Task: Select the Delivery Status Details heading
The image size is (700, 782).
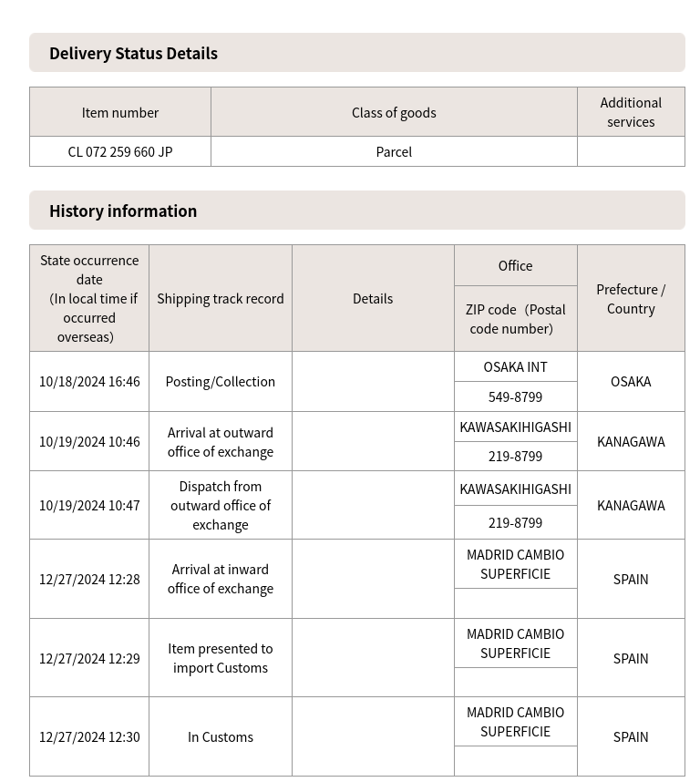Action: [x=133, y=53]
